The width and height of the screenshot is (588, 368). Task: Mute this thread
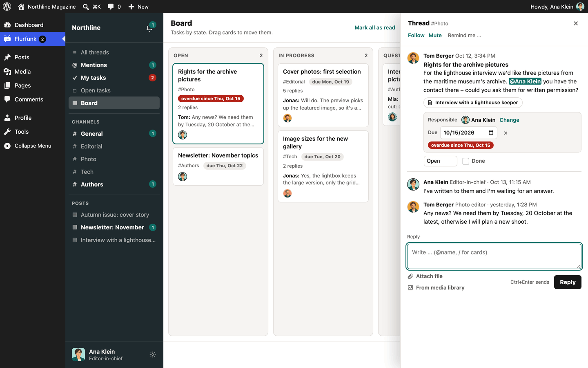point(435,36)
